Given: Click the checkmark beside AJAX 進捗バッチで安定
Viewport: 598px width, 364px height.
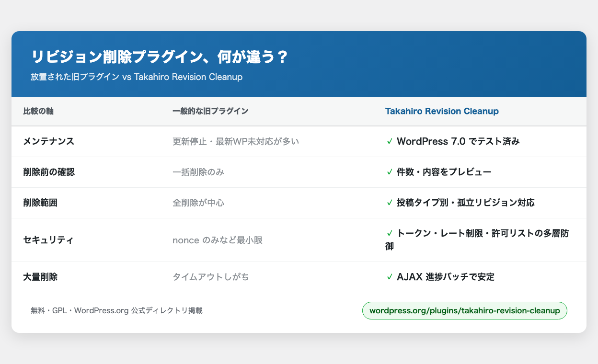Looking at the screenshot, I should (390, 277).
